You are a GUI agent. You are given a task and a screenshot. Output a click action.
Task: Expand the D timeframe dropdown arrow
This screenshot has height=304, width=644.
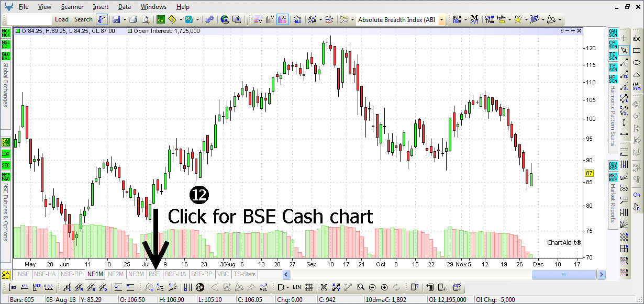click(x=288, y=287)
